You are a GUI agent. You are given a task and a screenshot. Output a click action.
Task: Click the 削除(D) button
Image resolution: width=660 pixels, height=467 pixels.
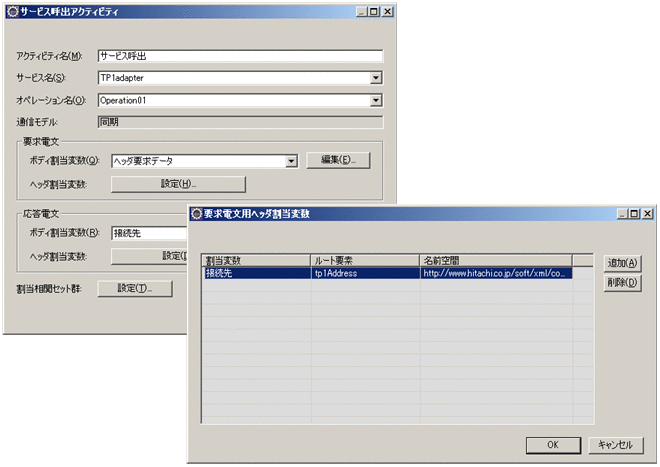623,283
